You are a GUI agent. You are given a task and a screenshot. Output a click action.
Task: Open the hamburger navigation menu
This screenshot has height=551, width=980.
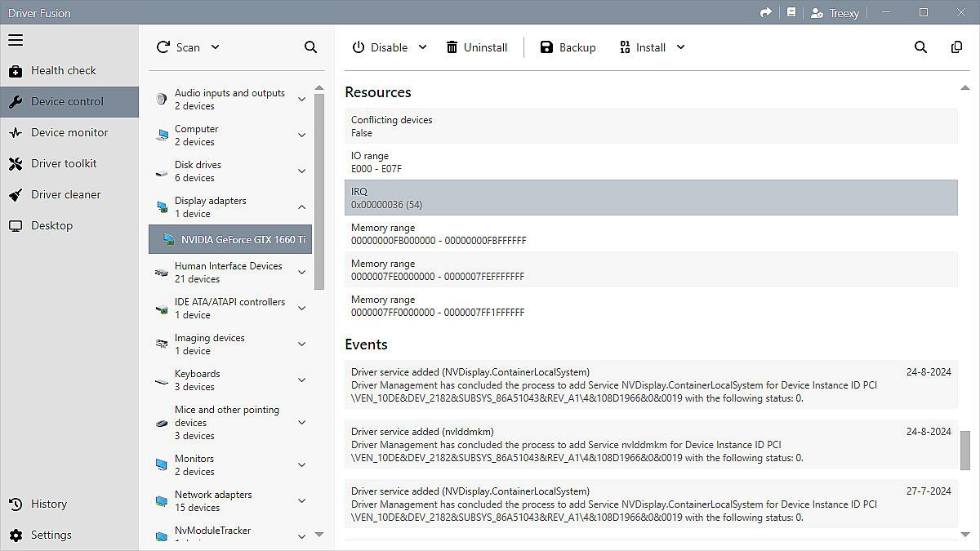click(16, 40)
